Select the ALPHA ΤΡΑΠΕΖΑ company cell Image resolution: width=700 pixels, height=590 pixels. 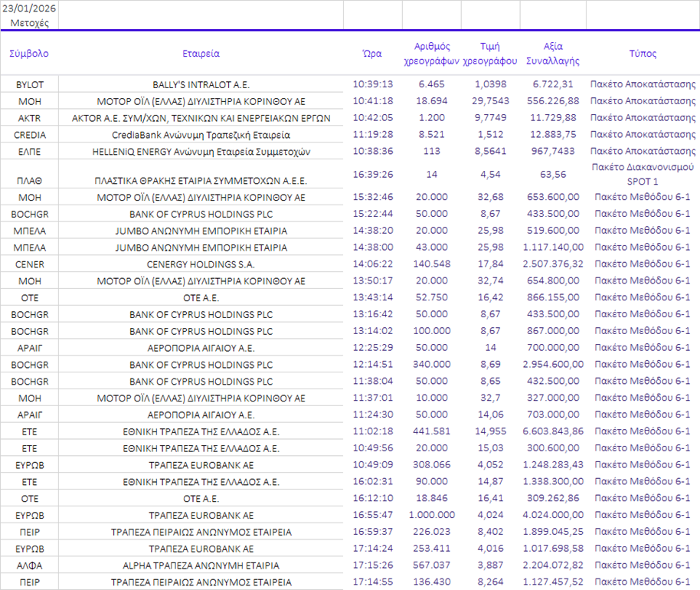(x=201, y=565)
